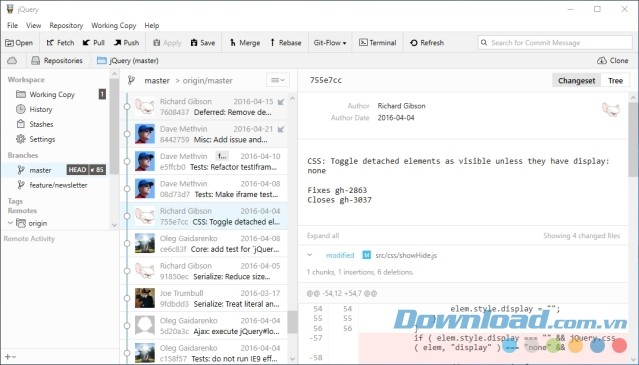Click the Apply stash button
This screenshot has height=365, width=639.
(x=167, y=43)
